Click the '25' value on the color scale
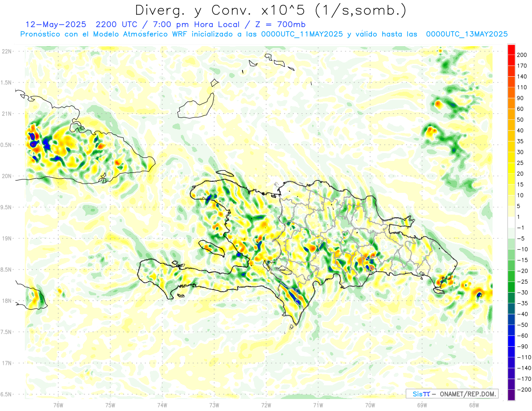The image size is (532, 411). pos(520,163)
